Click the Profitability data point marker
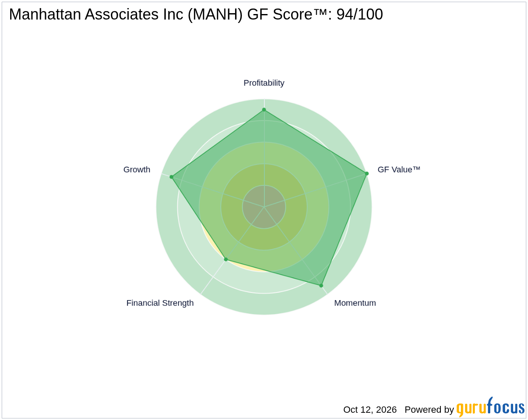The image size is (528, 420). click(264, 110)
